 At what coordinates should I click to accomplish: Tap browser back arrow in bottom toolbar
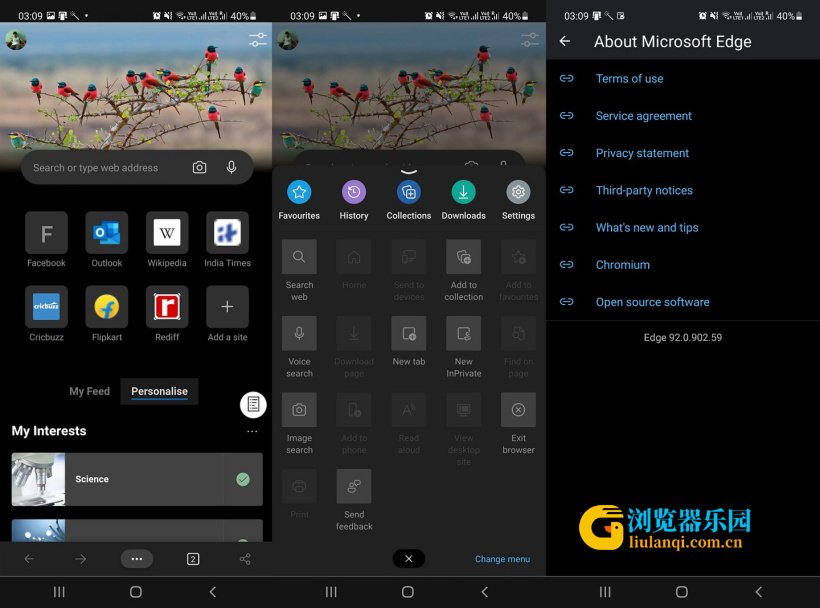[x=29, y=559]
